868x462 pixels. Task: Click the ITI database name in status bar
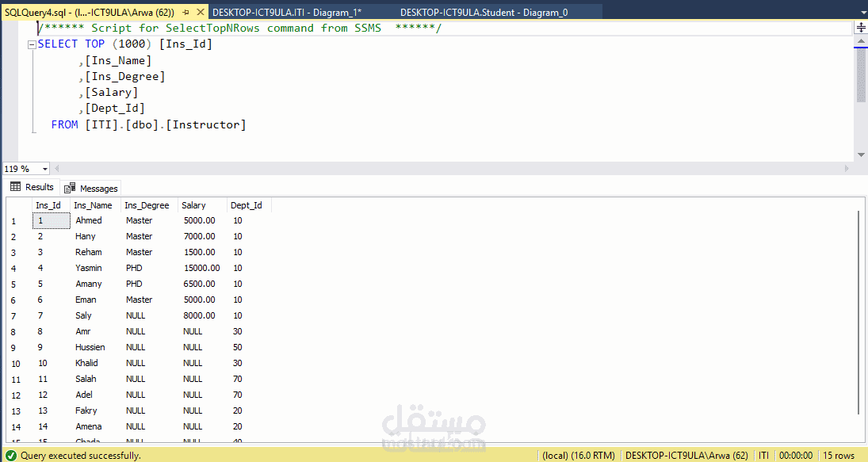click(763, 456)
